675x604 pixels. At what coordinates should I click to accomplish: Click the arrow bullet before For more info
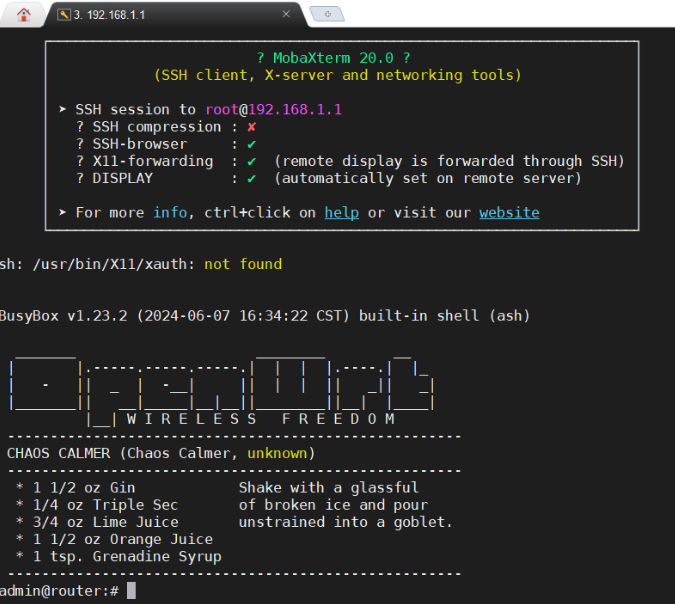(x=62, y=212)
